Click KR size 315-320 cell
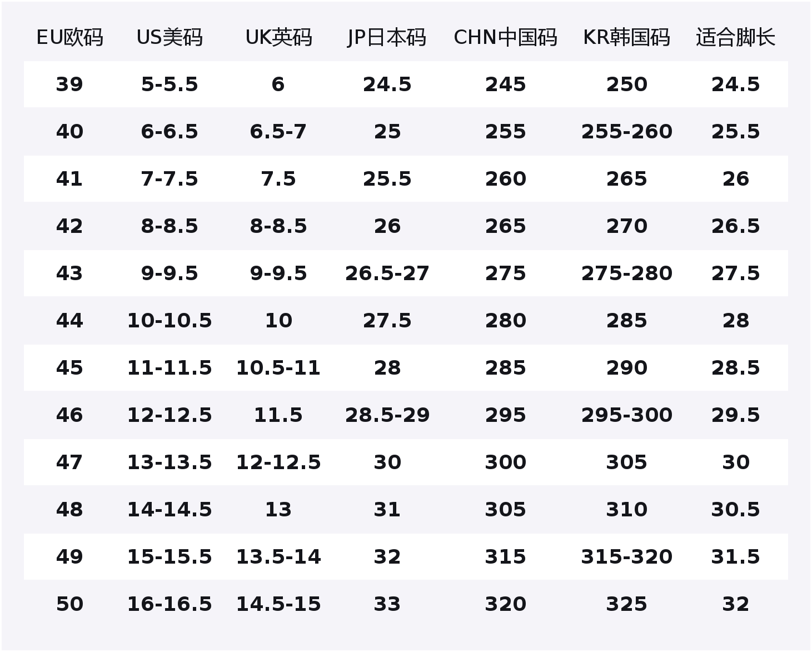Viewport: 812px width, 652px height. 626,557
